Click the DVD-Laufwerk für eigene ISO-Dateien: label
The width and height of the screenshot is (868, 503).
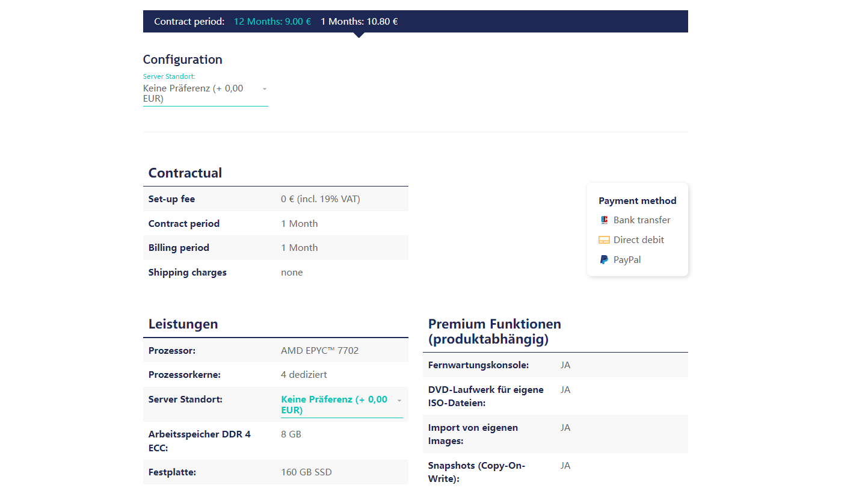(486, 397)
